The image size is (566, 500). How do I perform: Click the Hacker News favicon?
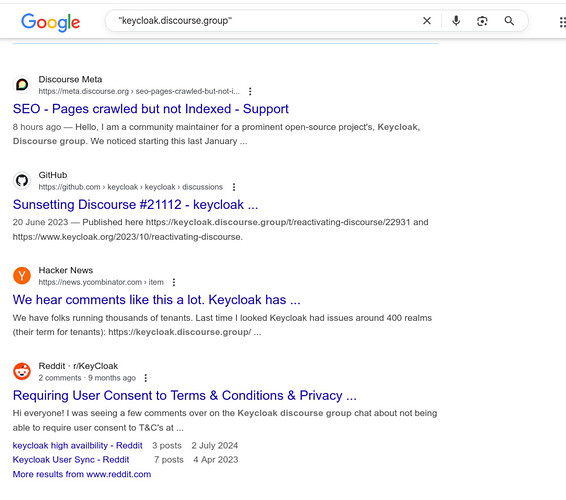tap(22, 276)
